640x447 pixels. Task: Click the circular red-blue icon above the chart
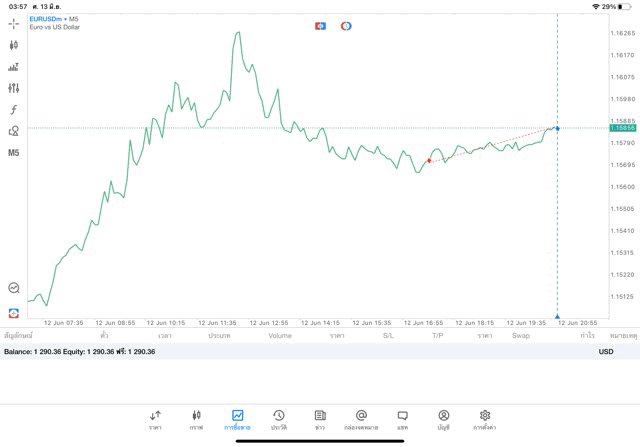346,26
